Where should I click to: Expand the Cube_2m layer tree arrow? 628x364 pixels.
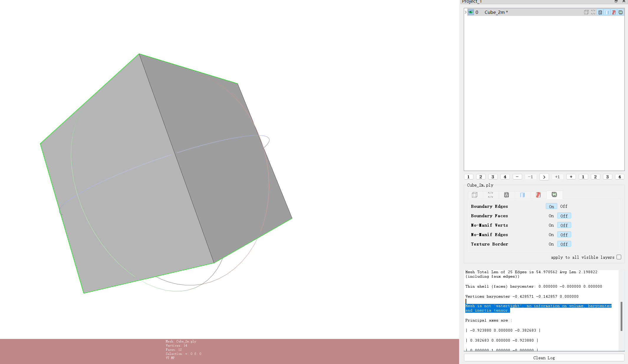point(466,12)
